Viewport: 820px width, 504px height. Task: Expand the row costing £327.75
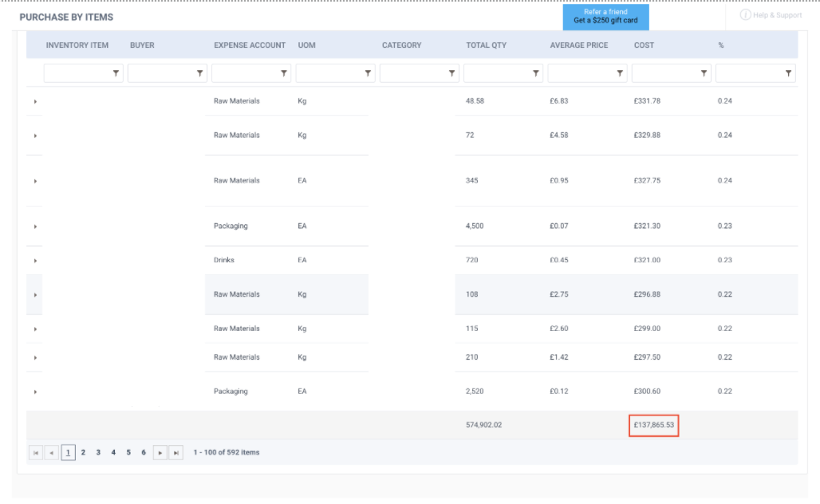[x=36, y=181]
